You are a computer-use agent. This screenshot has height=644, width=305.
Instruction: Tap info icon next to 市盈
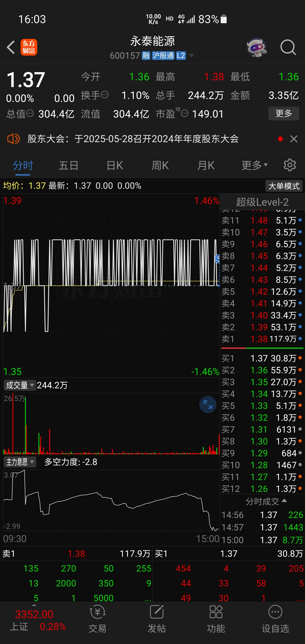(x=184, y=114)
